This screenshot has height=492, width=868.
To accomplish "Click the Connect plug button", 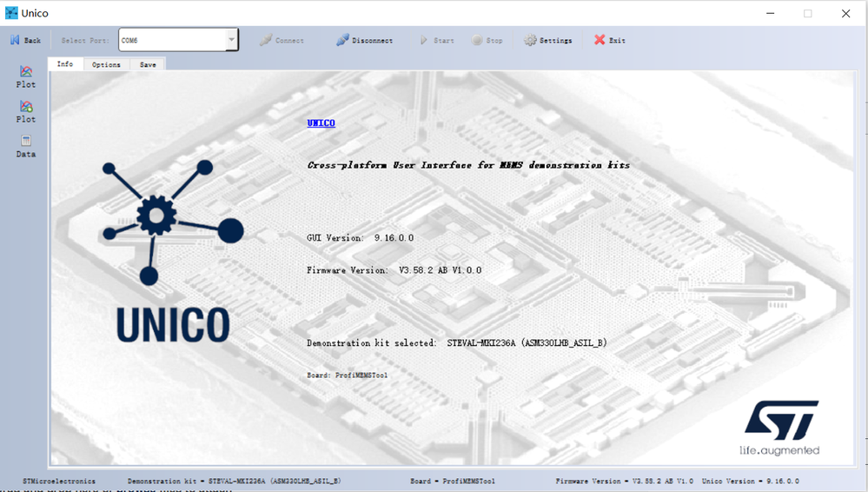I will coord(282,41).
